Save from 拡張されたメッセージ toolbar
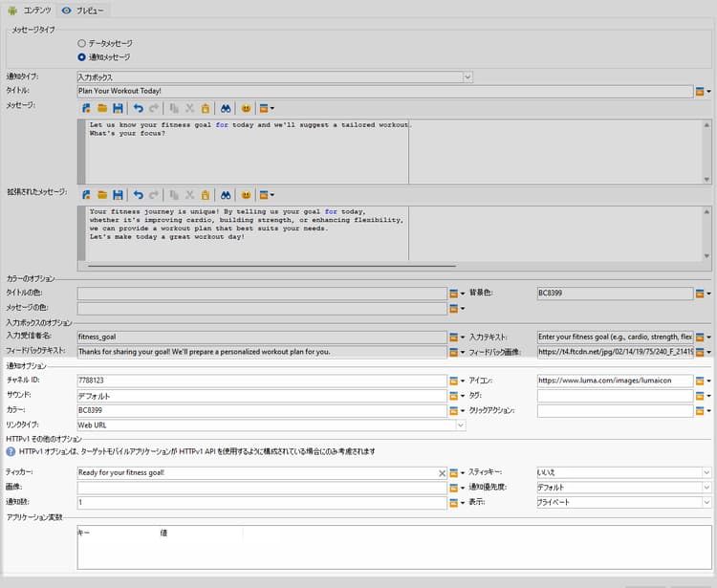 pos(118,195)
